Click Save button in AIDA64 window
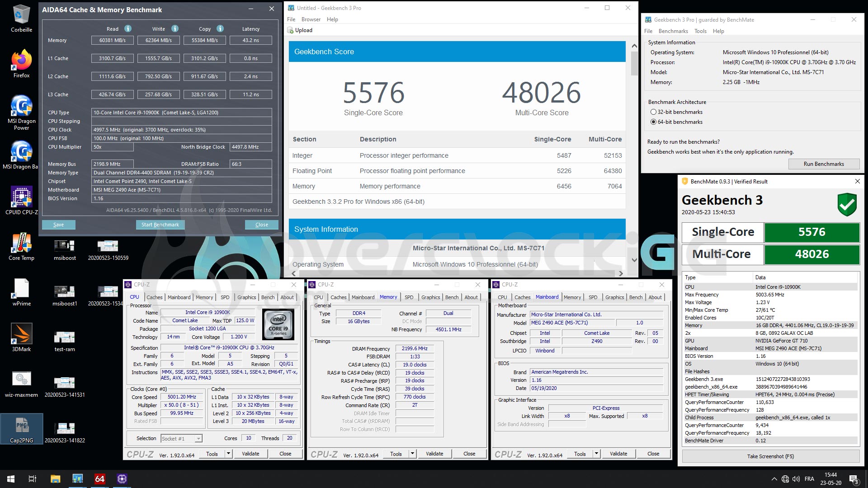Screen dimensions: 868x488 tap(59, 225)
